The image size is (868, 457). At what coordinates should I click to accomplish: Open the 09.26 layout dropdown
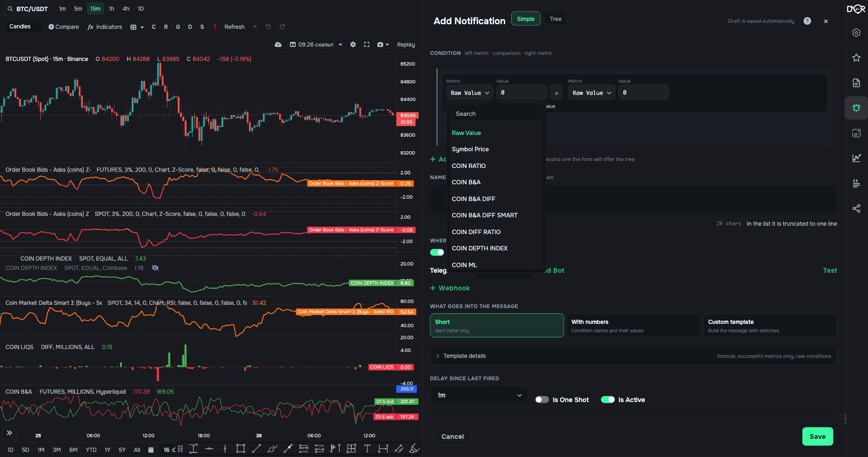(316, 45)
